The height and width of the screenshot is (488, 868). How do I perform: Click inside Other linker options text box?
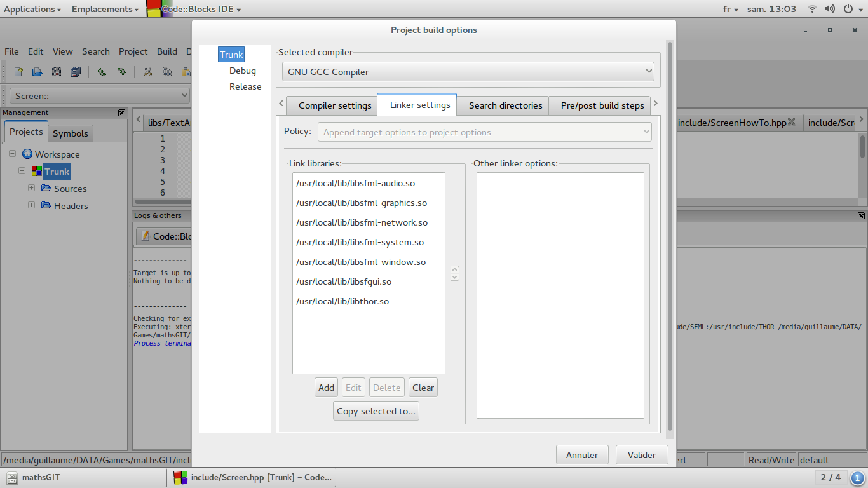click(560, 295)
